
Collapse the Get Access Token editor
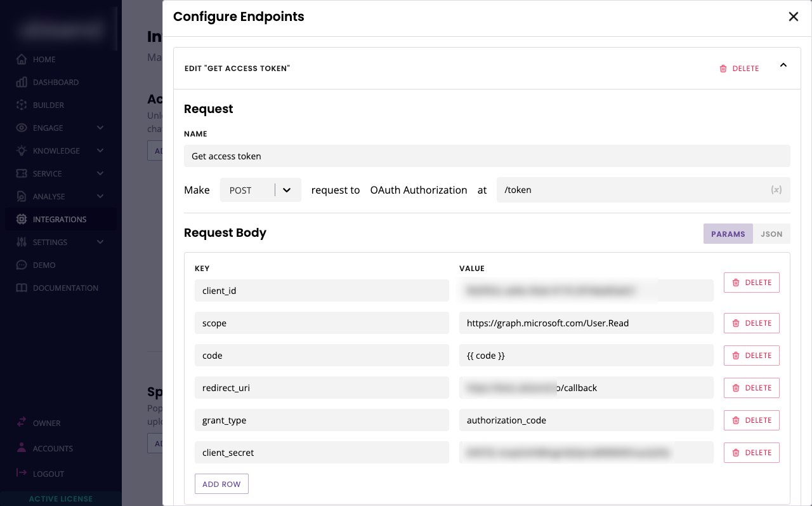point(783,65)
